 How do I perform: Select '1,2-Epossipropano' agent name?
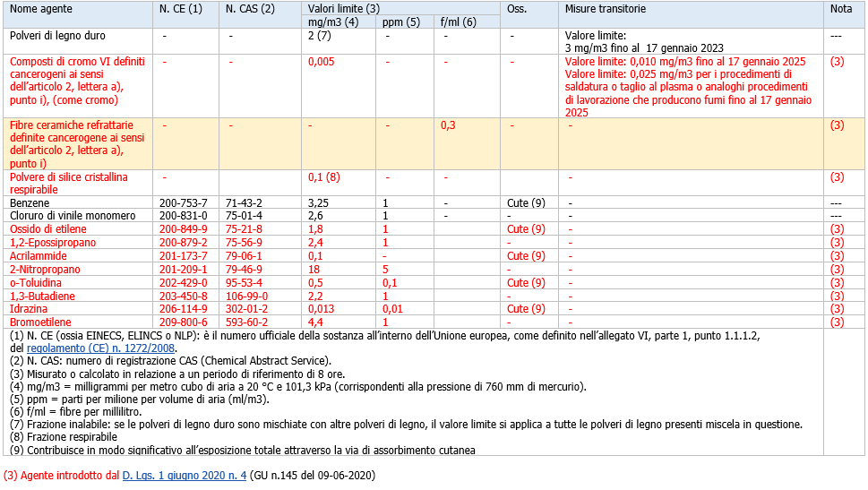tap(53, 243)
